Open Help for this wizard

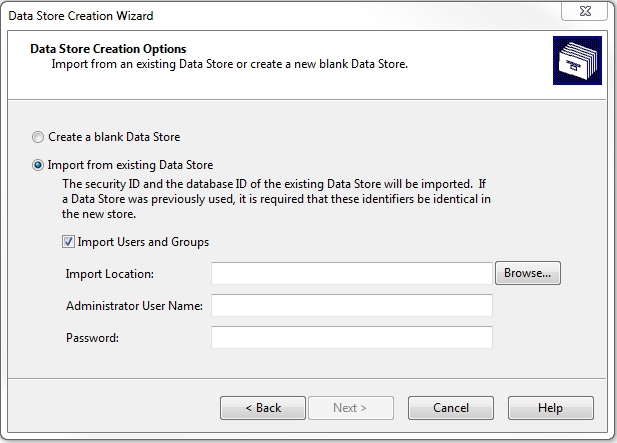pyautogui.click(x=551, y=408)
